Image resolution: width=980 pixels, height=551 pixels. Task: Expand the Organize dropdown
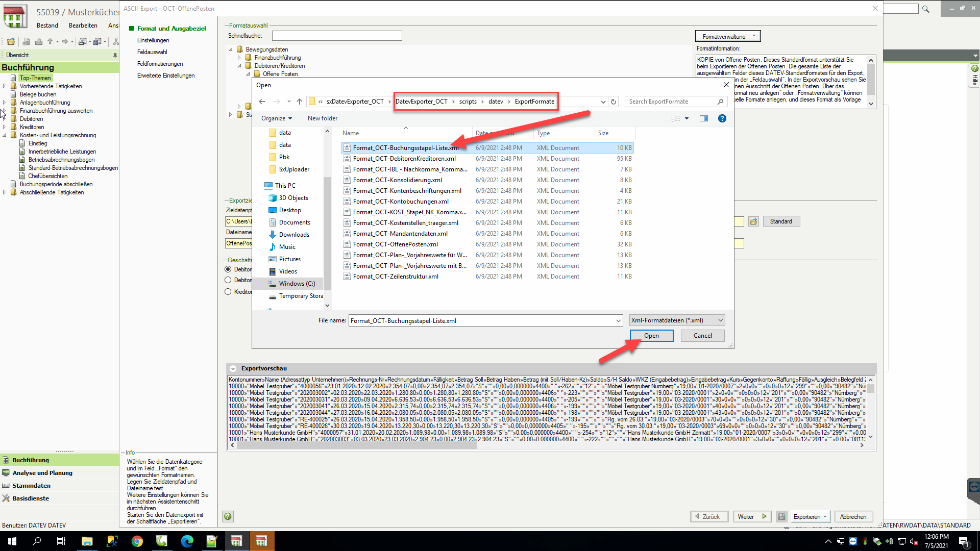pos(276,118)
